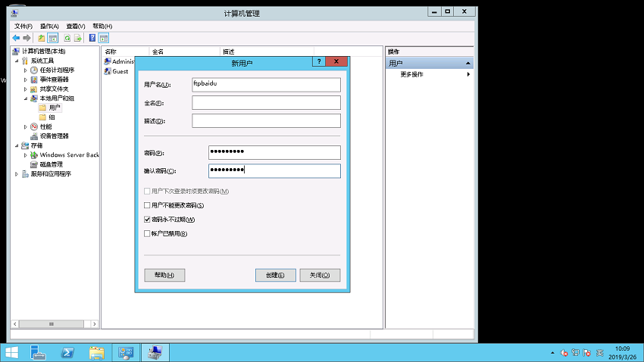Collapse the 用户 actions section arrow
Screen dimensions: 644x362
coord(467,63)
